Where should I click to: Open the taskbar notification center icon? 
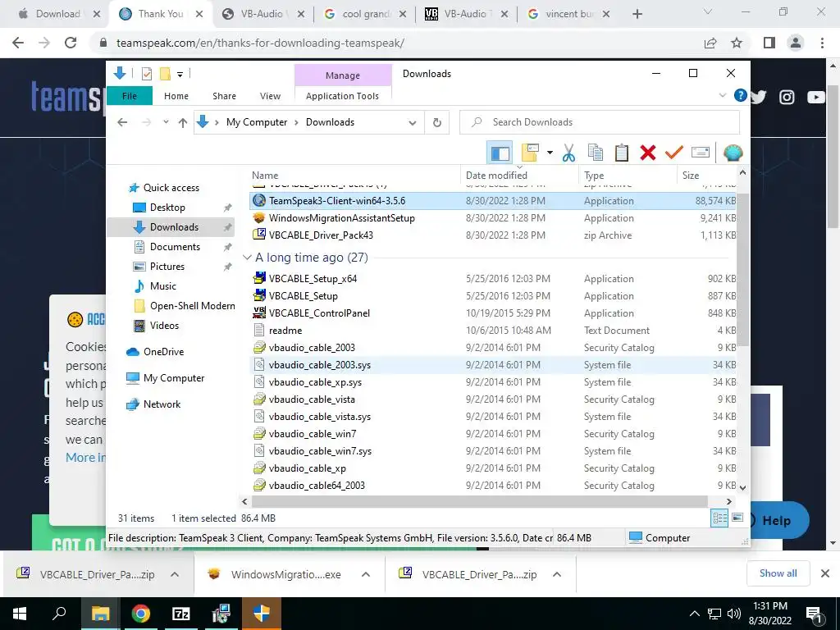[x=815, y=614]
